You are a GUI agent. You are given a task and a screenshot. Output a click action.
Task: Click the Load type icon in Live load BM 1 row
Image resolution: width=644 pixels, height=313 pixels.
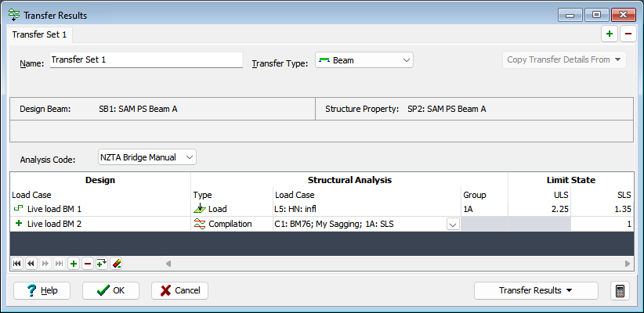point(200,209)
